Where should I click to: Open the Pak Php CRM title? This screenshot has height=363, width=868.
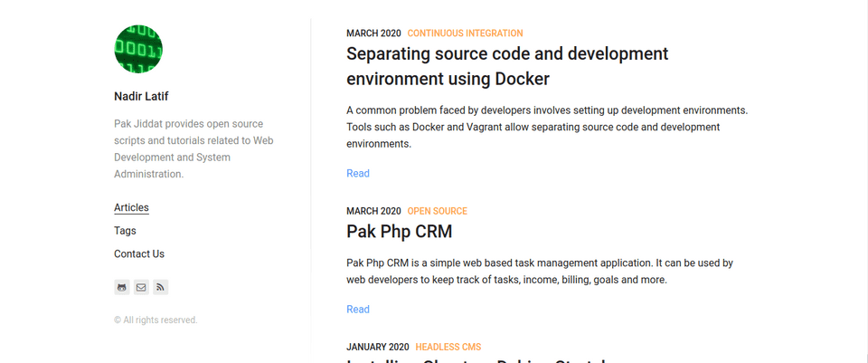pyautogui.click(x=399, y=232)
